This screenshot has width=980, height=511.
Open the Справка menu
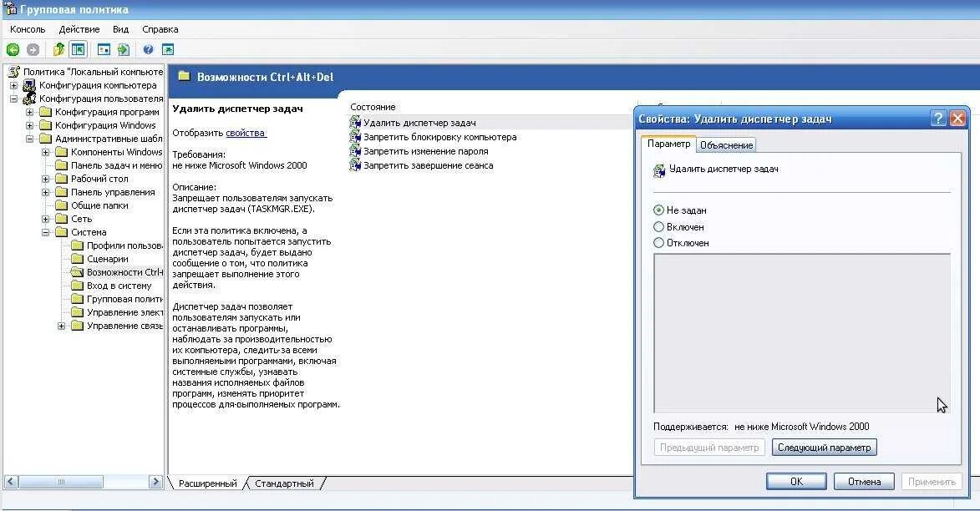(x=160, y=29)
